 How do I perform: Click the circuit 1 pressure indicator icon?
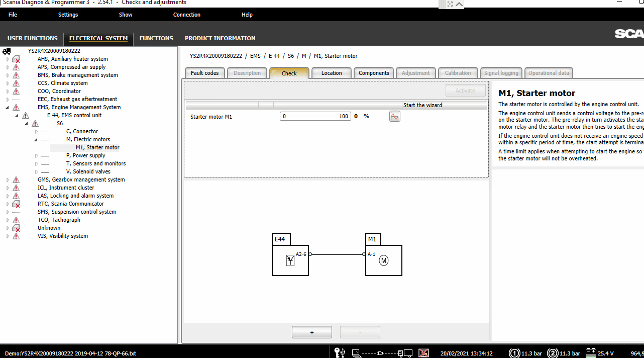pyautogui.click(x=514, y=353)
